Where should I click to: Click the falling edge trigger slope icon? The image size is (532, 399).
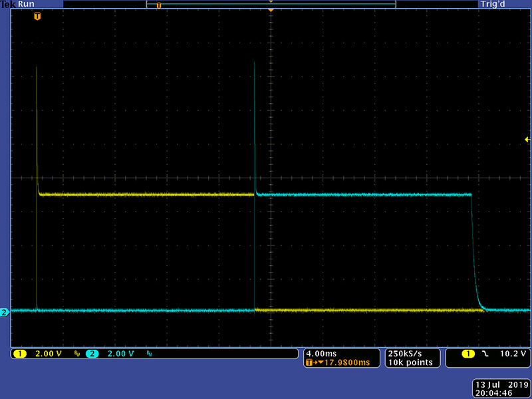coord(485,354)
